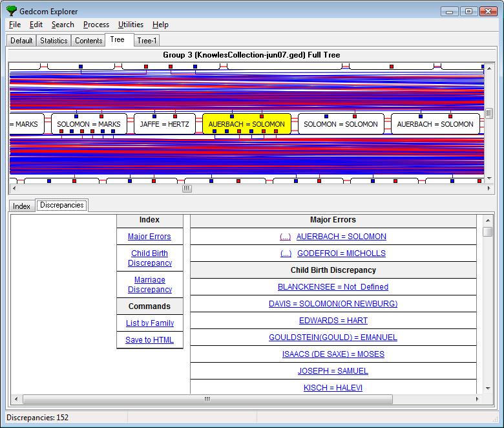Click last red child marker in highlighted AUERBACH box
The image size is (504, 428).
276,131
